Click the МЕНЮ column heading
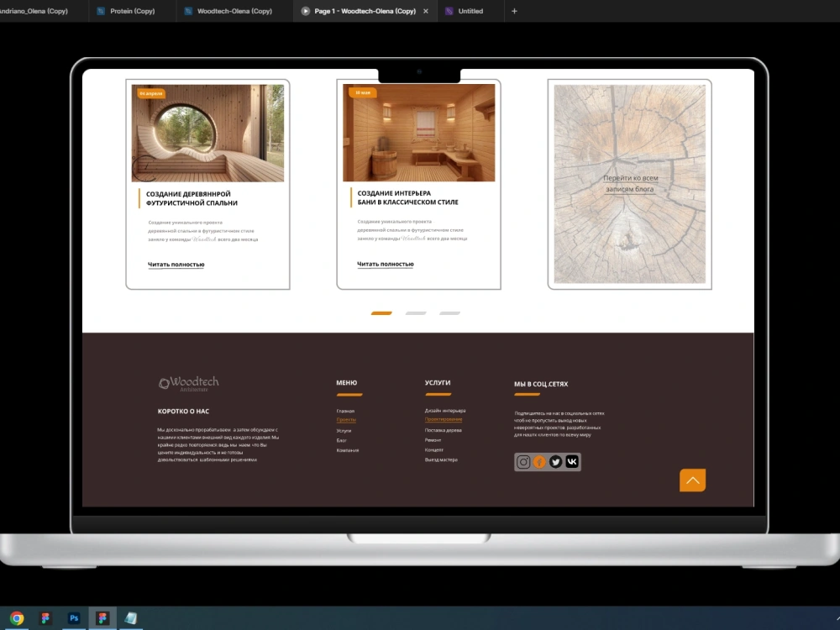 pos(347,382)
